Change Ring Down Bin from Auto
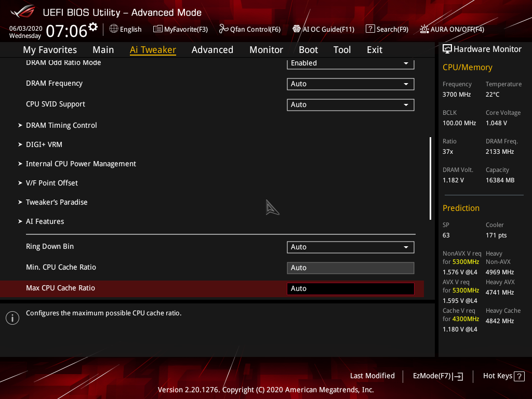 [350, 247]
